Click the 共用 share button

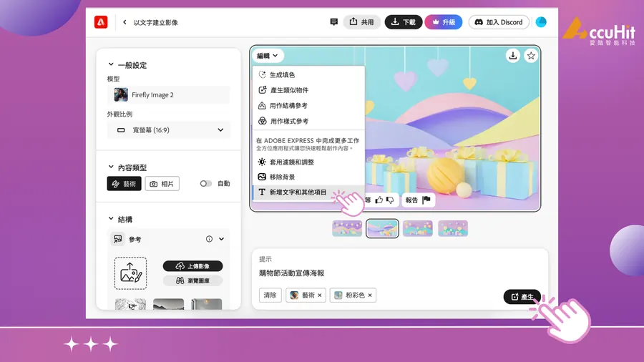[x=362, y=21]
